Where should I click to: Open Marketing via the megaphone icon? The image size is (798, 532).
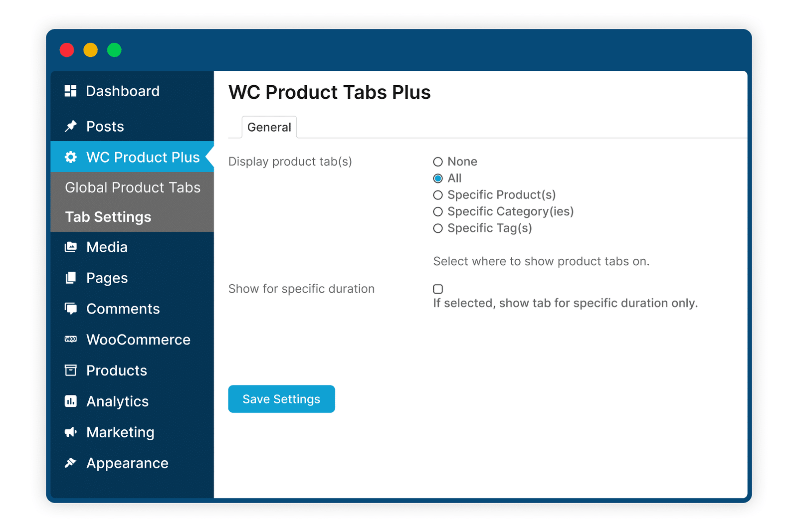click(x=71, y=432)
